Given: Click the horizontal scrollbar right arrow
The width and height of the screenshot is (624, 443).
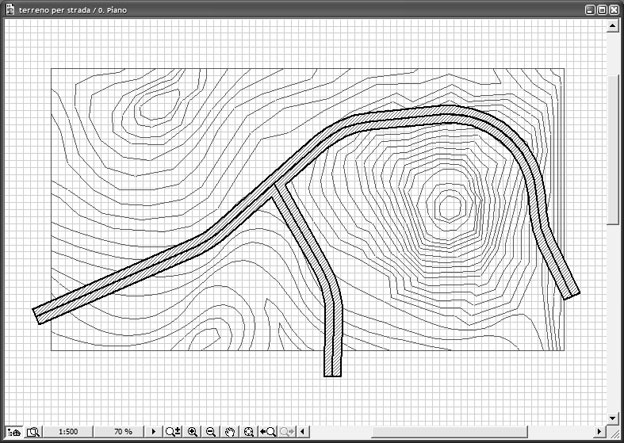Looking at the screenshot, I should (600, 432).
